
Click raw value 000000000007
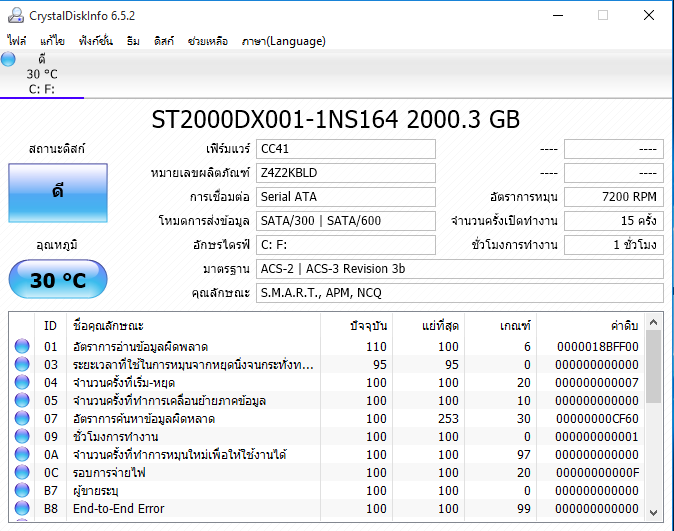tap(597, 383)
